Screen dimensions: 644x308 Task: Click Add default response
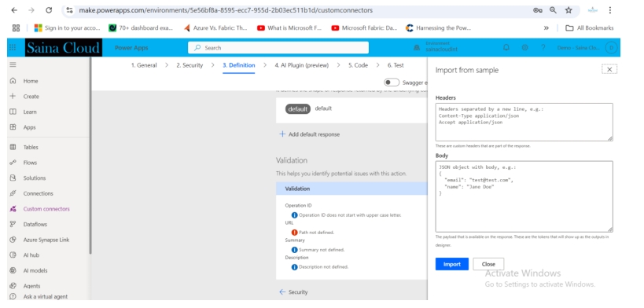click(x=310, y=134)
